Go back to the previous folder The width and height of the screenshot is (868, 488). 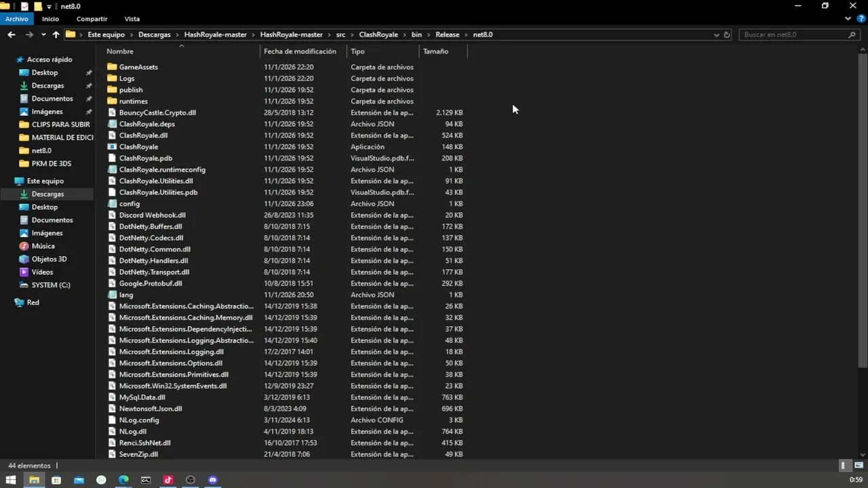tap(12, 35)
